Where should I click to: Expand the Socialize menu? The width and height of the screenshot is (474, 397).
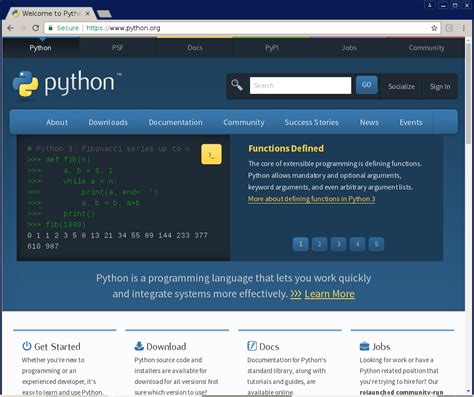(x=401, y=86)
